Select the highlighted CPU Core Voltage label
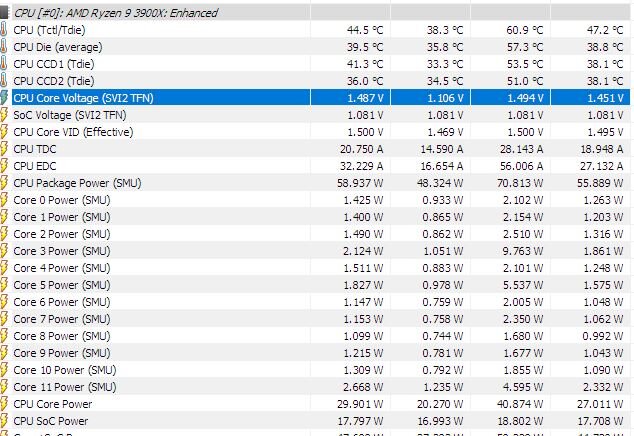 [83, 98]
